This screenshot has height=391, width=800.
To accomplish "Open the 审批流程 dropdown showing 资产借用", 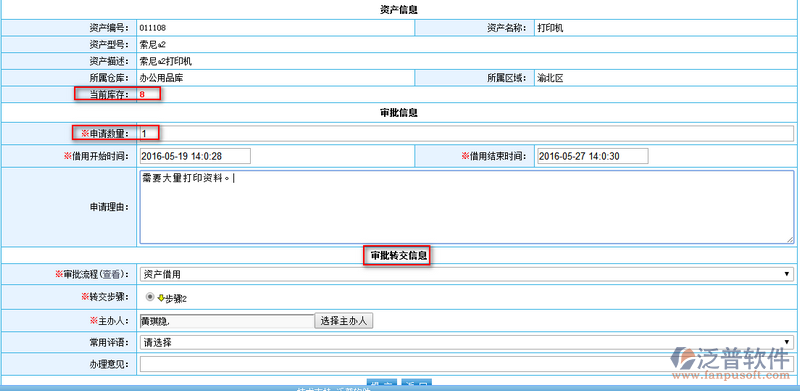I will pos(466,274).
